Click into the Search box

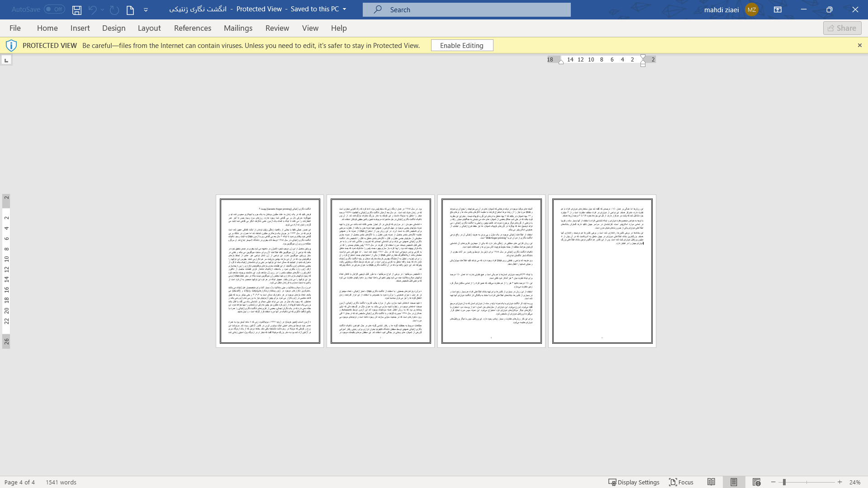pyautogui.click(x=466, y=9)
